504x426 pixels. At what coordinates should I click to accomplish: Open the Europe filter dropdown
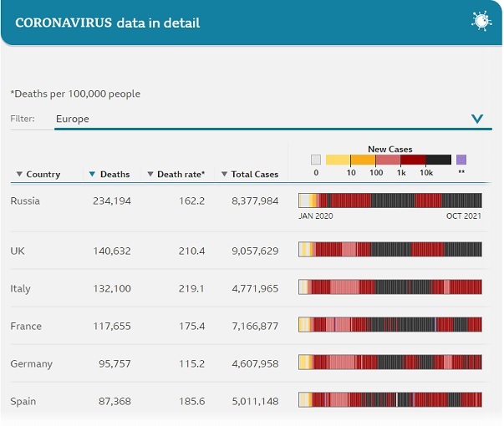(251, 119)
